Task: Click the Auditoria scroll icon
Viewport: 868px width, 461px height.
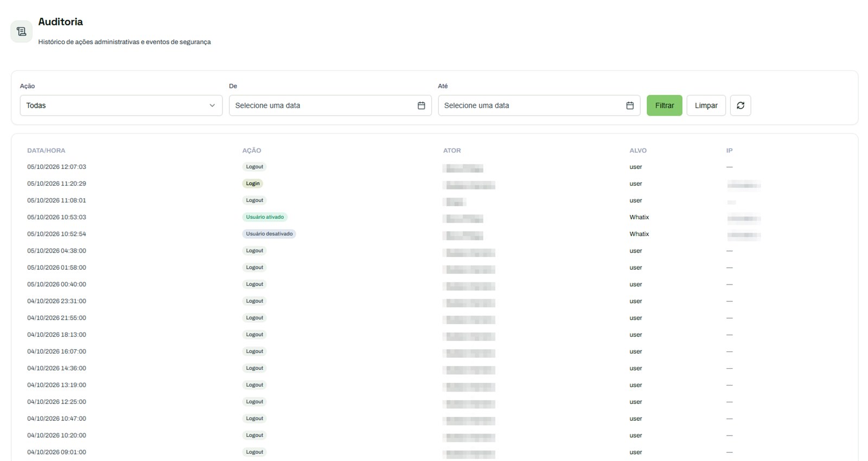Action: pos(22,31)
